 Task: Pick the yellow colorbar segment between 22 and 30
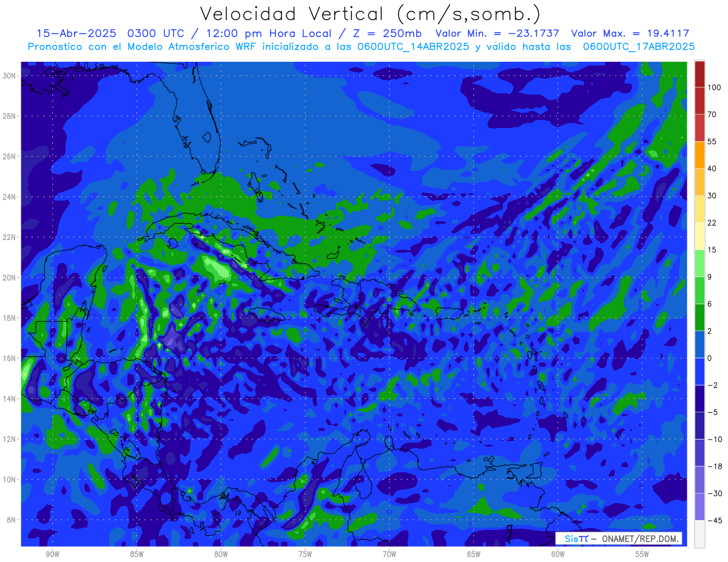699,209
